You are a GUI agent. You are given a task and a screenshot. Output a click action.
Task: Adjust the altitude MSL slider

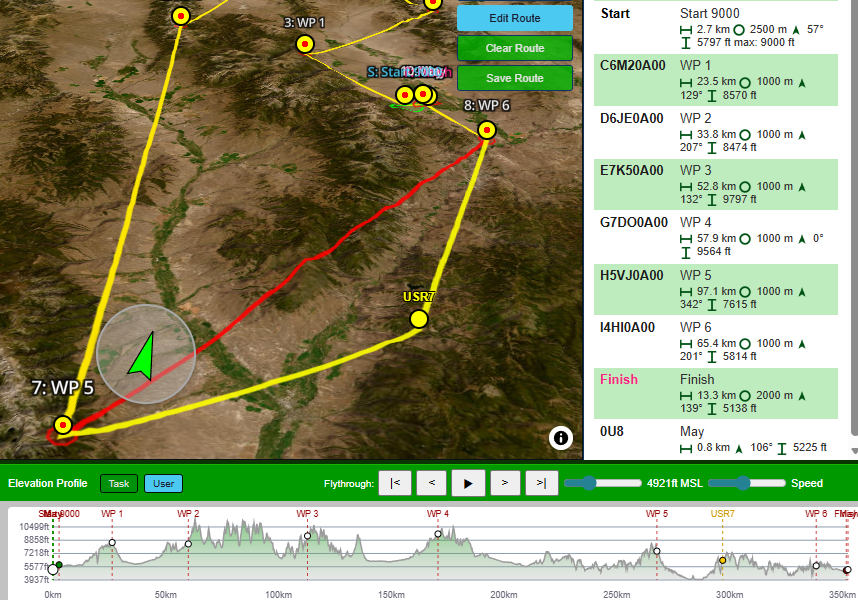pos(602,483)
